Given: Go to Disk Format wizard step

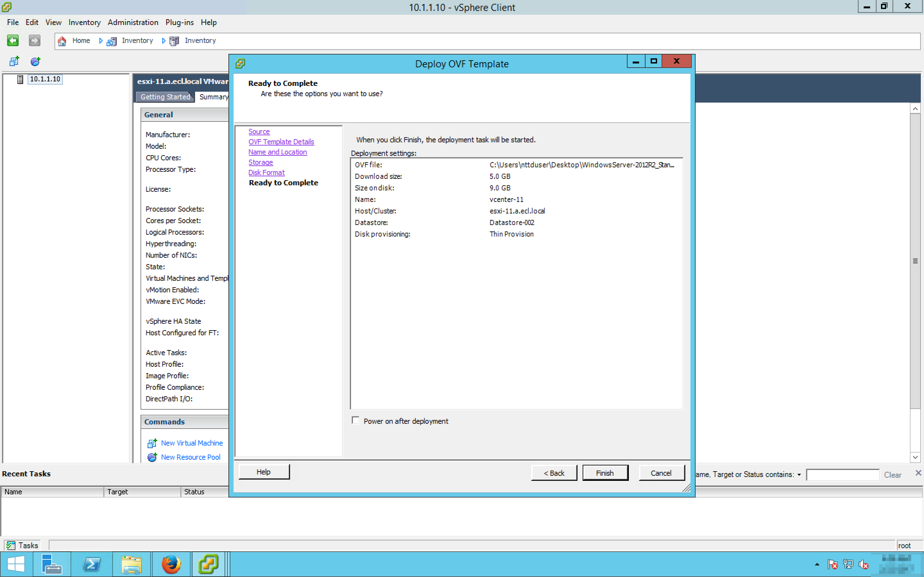Looking at the screenshot, I should [x=266, y=172].
